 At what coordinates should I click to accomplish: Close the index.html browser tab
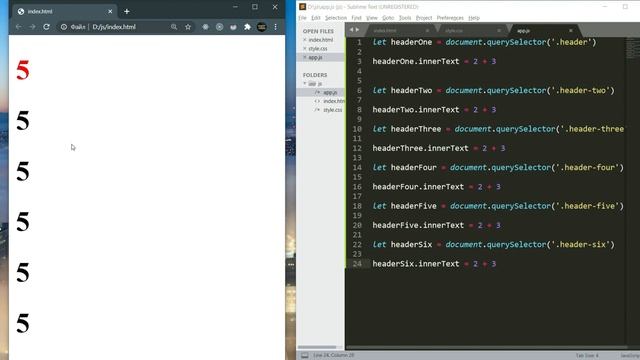click(110, 11)
